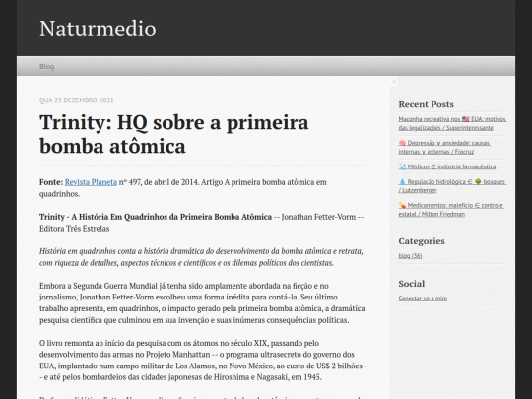
Task: Click the Social heading
Action: coord(411,284)
